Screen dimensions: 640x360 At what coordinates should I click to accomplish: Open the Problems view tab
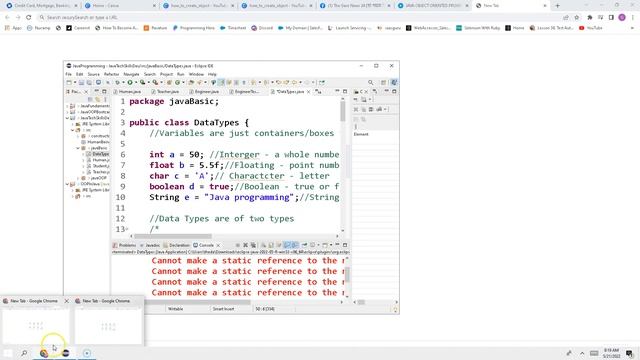tap(124, 245)
